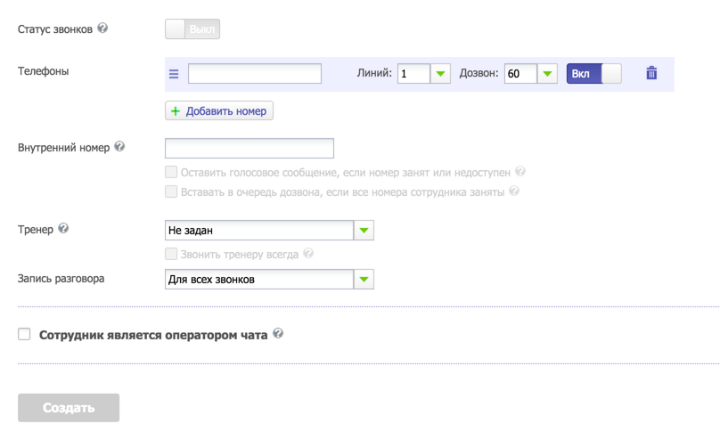
Task: Toggle the Статус звонков switch showing Выкл
Action: click(x=192, y=29)
